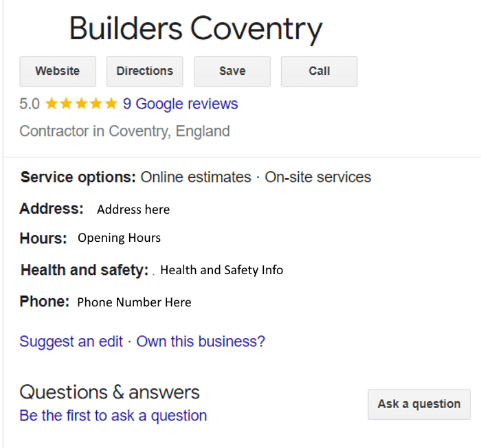Screen dimensions: 481x448
Task: Click the Questions & answers heading
Action: (x=109, y=392)
